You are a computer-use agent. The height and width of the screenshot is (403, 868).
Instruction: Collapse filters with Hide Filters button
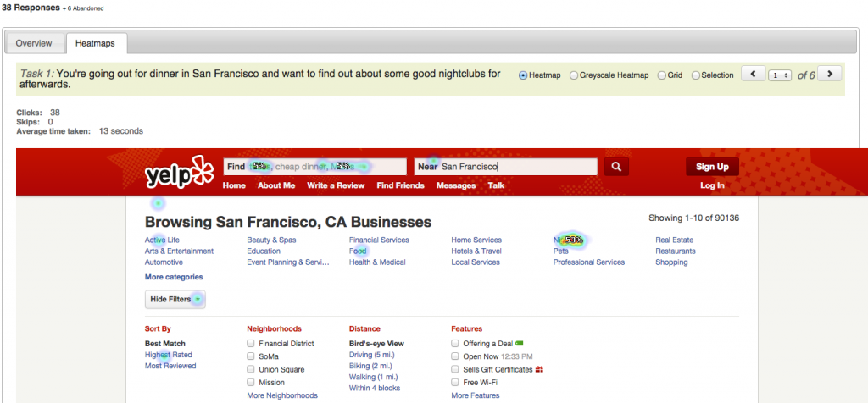point(175,299)
